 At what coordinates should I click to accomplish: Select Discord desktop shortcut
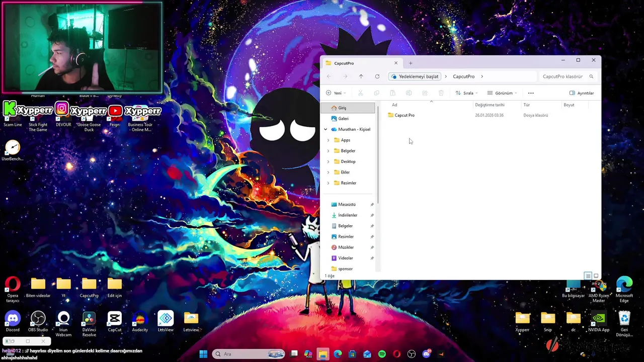click(x=13, y=322)
